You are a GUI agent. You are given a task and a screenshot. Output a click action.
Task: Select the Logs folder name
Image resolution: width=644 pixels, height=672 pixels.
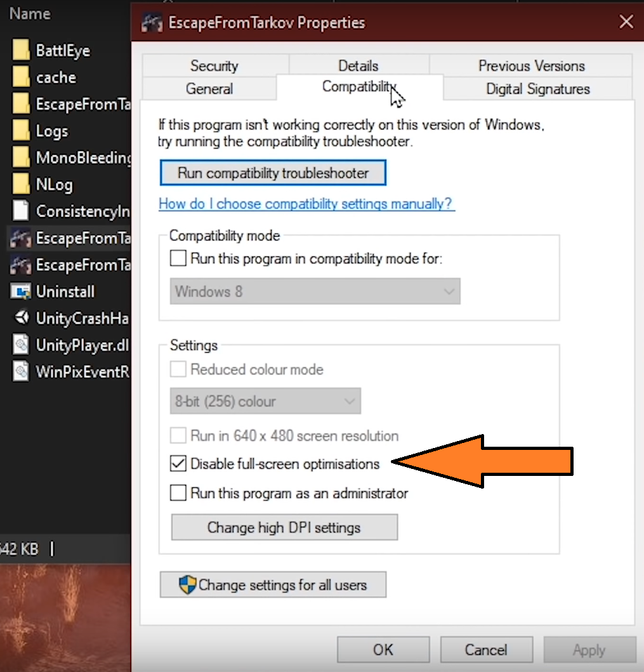52,131
